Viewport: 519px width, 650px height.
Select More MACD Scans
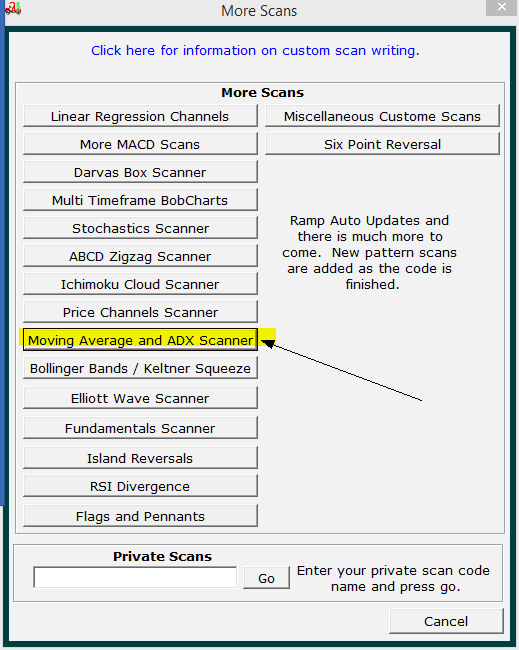click(140, 144)
